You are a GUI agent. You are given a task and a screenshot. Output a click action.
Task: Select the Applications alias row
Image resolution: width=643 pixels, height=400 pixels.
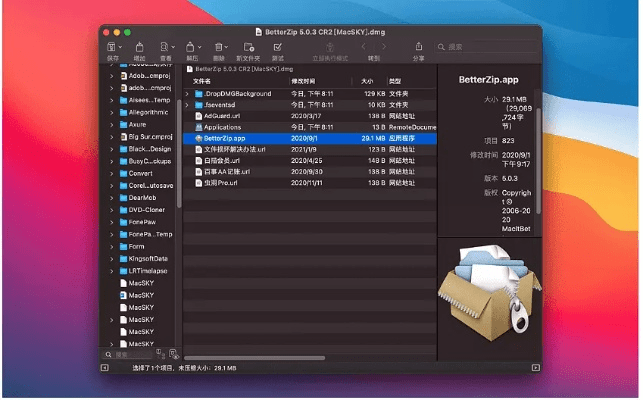pos(223,127)
